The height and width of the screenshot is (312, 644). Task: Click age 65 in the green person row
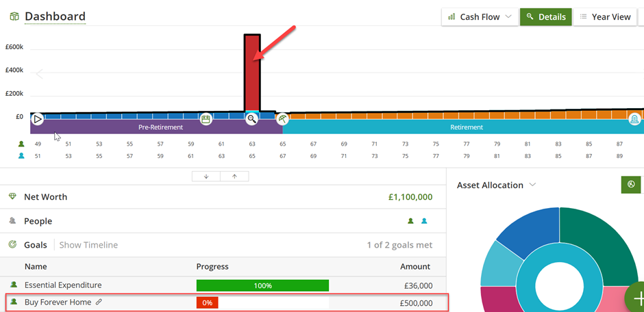[283, 144]
